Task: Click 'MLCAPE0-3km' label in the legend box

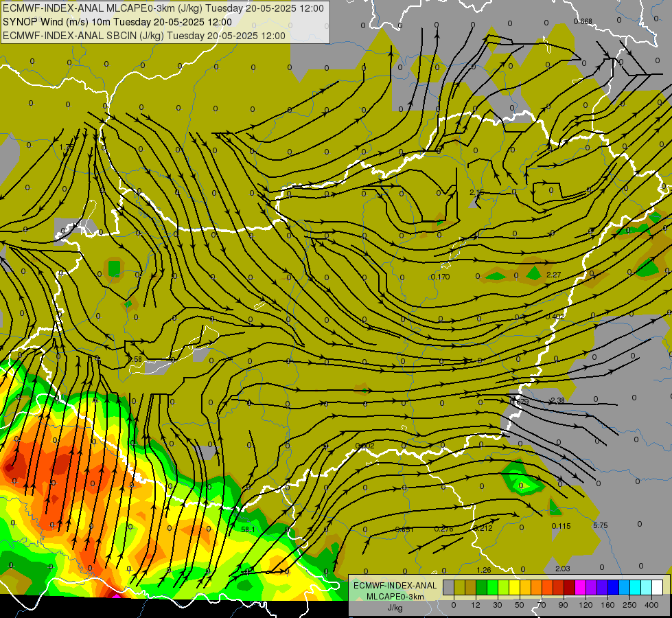Action: click(395, 597)
